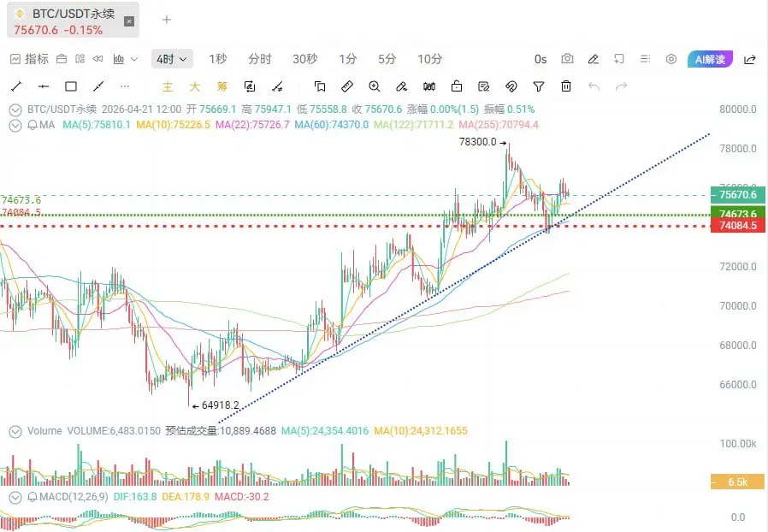This screenshot has height=532, width=768.
Task: Select the ruler measure tool
Action: [346, 86]
